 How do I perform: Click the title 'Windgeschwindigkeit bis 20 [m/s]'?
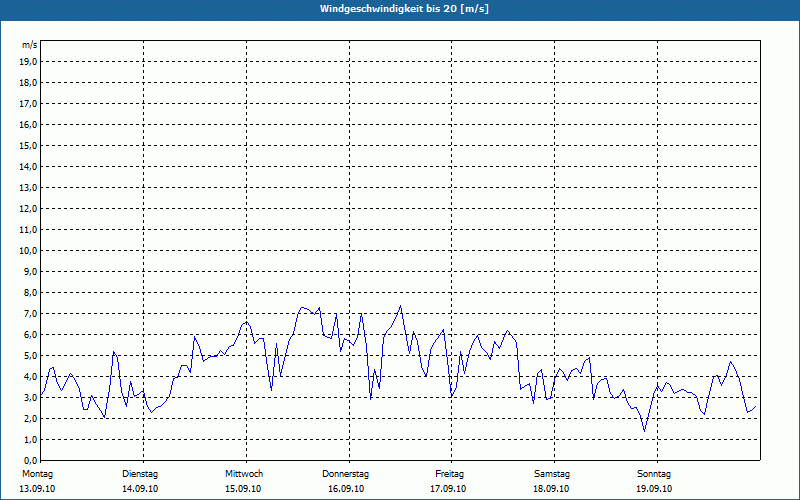click(x=404, y=9)
